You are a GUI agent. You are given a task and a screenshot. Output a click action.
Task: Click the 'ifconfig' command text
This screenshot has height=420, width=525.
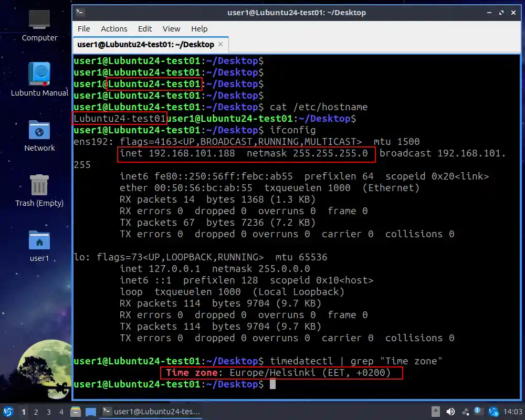[x=292, y=130]
